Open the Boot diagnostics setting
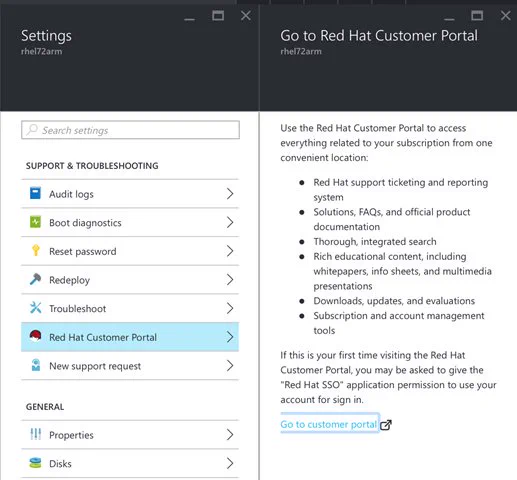 pyautogui.click(x=130, y=222)
